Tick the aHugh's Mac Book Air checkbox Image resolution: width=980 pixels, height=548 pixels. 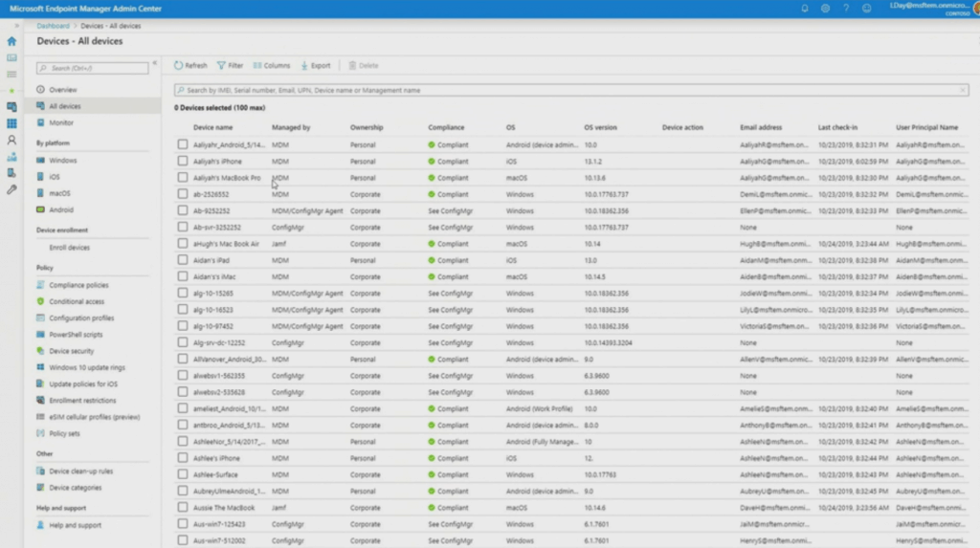point(183,243)
